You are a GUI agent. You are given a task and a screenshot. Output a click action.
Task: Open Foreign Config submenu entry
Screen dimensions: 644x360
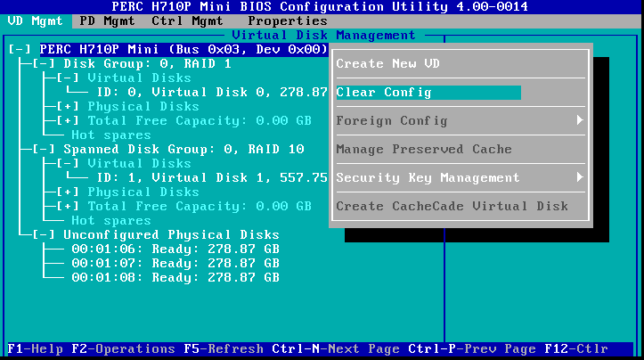pos(461,121)
